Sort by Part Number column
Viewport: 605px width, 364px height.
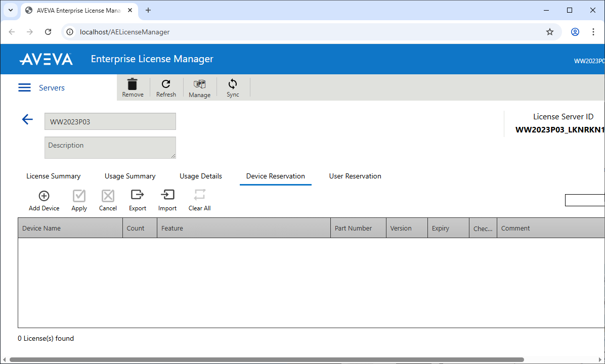[x=359, y=229]
